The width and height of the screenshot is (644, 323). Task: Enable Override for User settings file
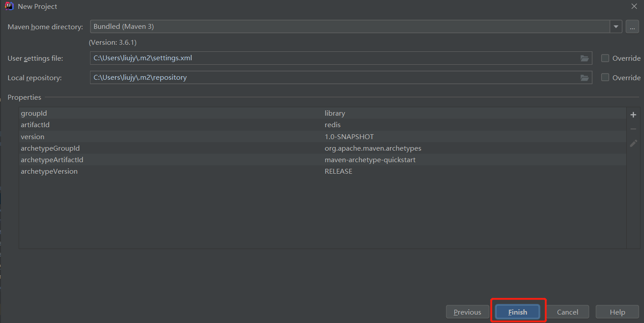point(605,58)
